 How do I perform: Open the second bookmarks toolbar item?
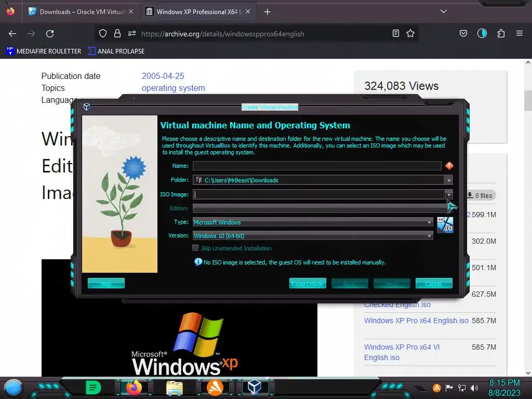(116, 51)
